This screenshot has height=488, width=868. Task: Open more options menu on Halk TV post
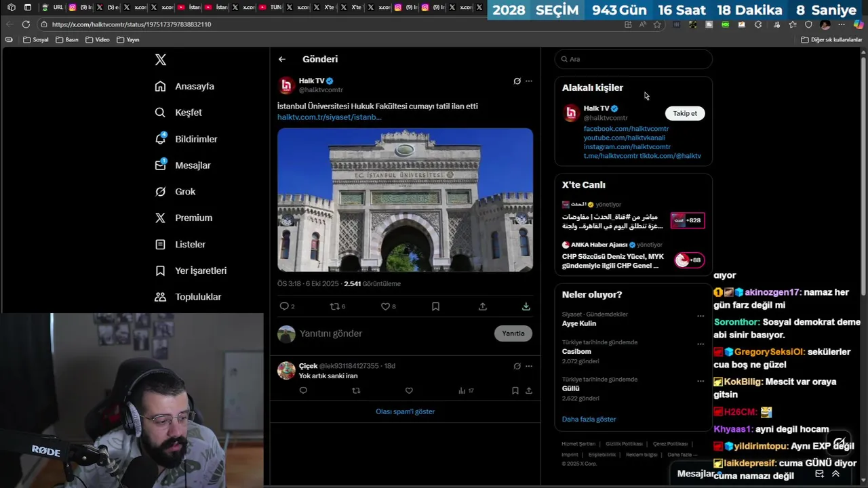pyautogui.click(x=529, y=81)
